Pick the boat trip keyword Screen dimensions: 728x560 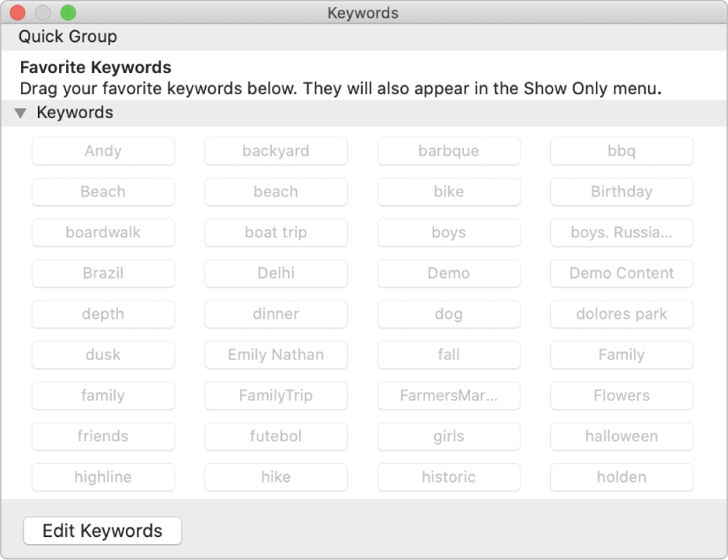(x=276, y=232)
